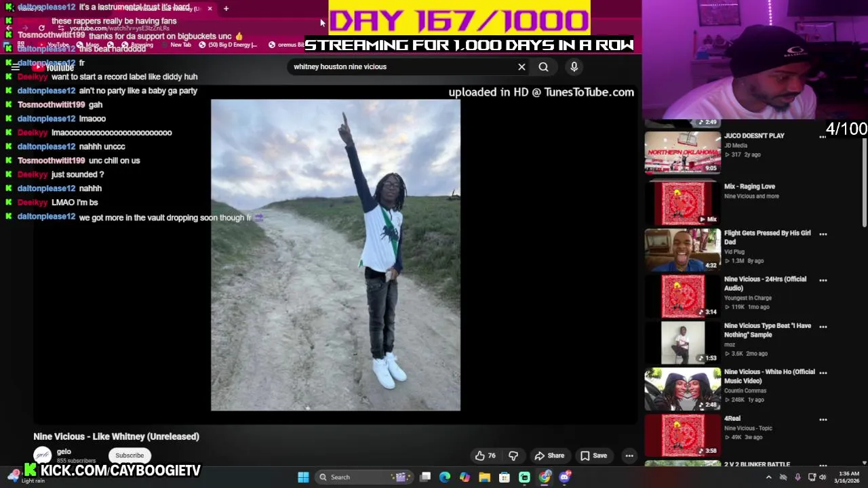868x488 pixels.
Task: Open the 'Big D Energy' bookmark
Action: (228, 45)
